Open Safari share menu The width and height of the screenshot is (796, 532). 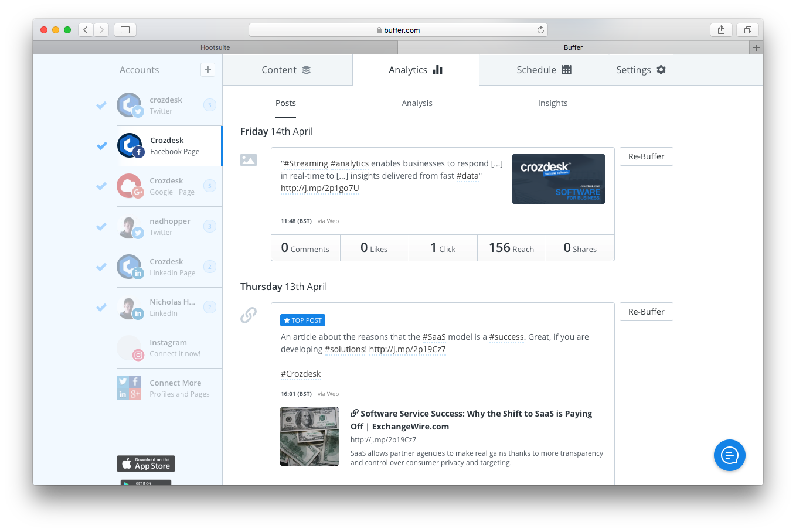pyautogui.click(x=721, y=29)
